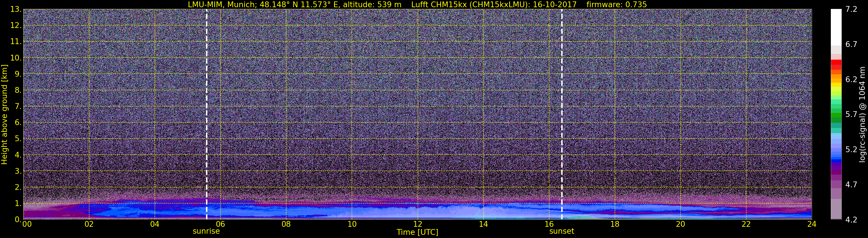The width and height of the screenshot is (868, 238).
Task: Click the y-axis tick label '1.'
Action: (18, 203)
